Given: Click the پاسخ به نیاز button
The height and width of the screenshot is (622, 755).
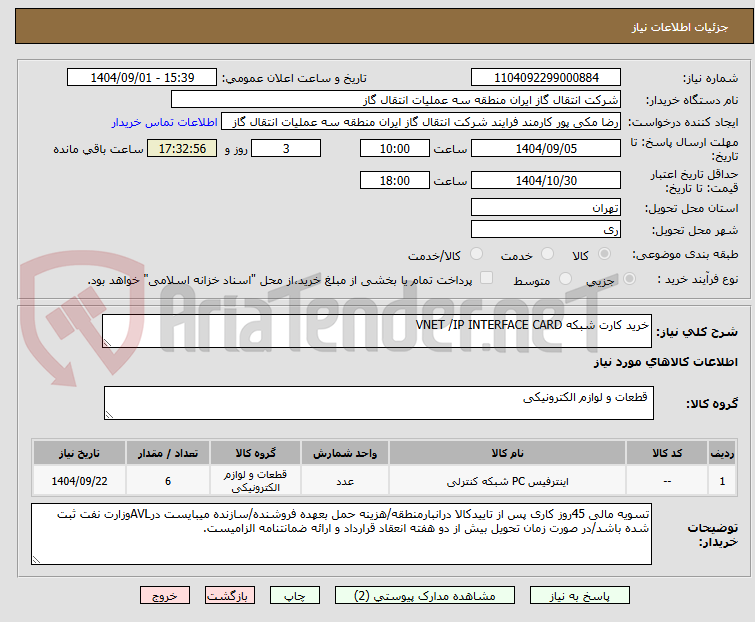Looking at the screenshot, I should tap(580, 596).
